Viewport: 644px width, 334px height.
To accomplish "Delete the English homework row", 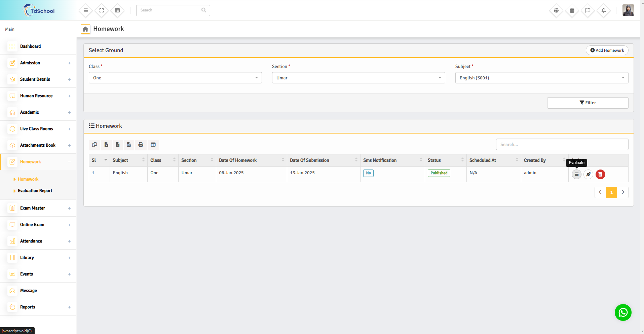I will [600, 174].
